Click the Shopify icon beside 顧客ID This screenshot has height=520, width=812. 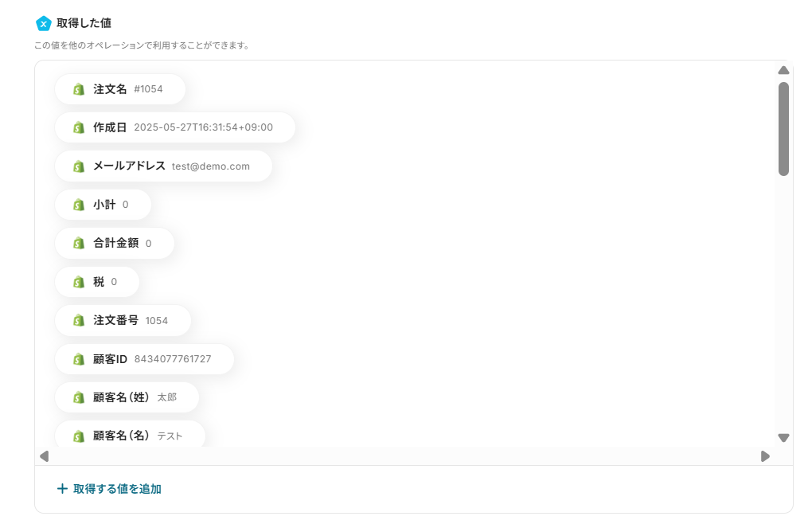coord(79,359)
